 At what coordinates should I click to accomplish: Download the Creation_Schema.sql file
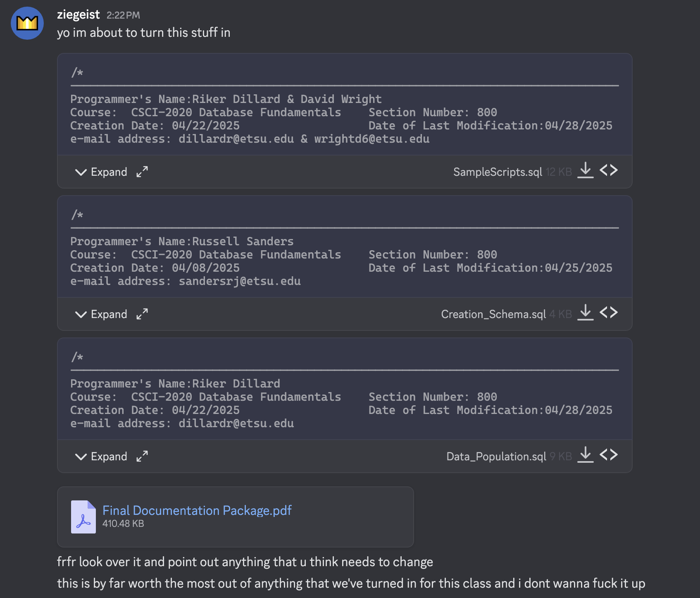[586, 313]
